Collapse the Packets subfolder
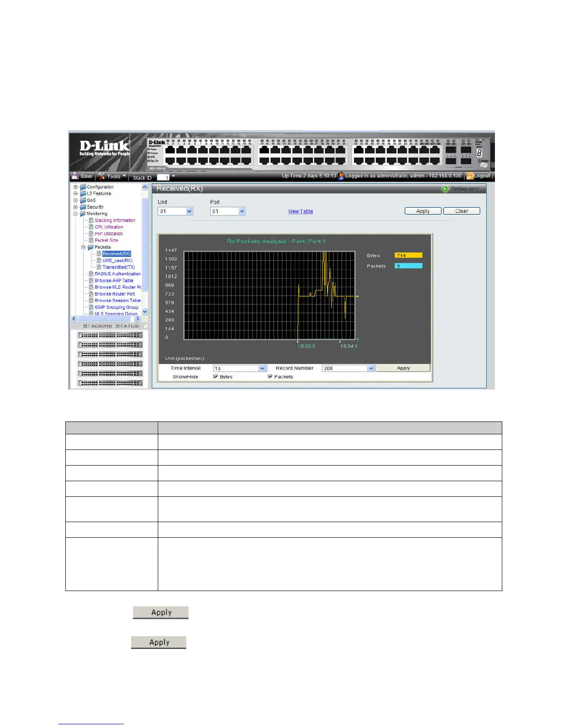 [83, 247]
